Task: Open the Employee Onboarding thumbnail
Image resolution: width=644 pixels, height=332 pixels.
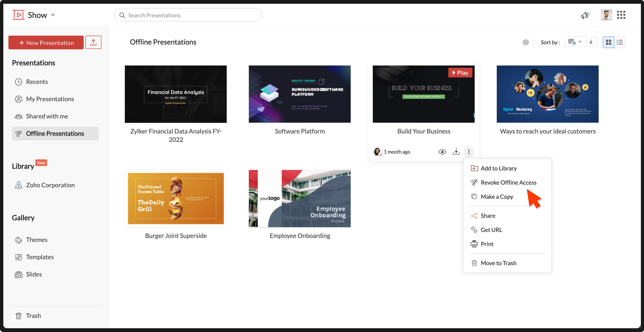Action: click(x=300, y=199)
